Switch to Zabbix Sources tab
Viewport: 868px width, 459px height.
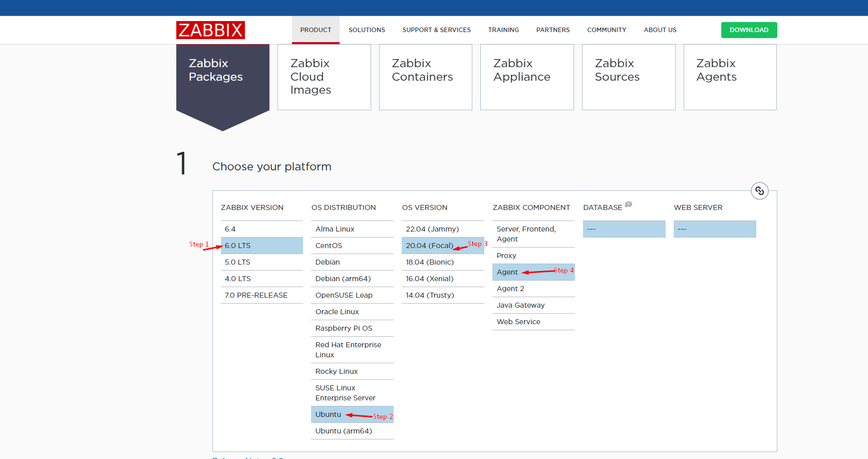tap(629, 77)
